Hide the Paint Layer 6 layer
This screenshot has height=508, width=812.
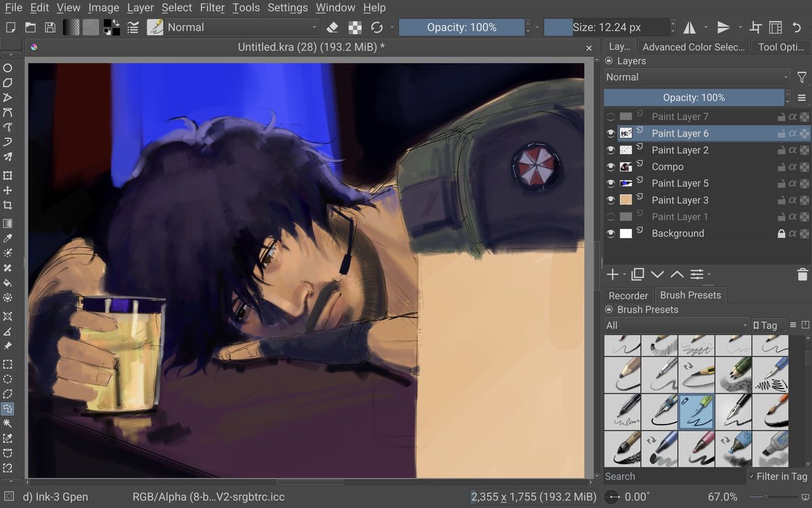click(611, 133)
